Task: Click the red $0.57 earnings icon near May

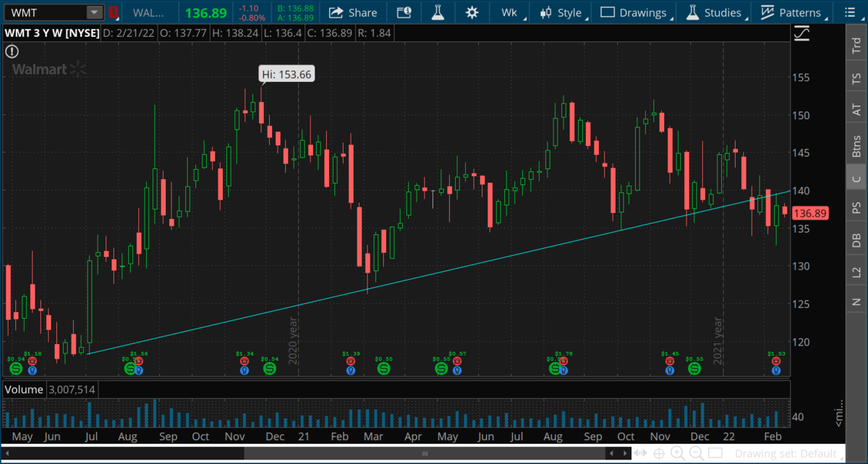Action: [x=459, y=360]
